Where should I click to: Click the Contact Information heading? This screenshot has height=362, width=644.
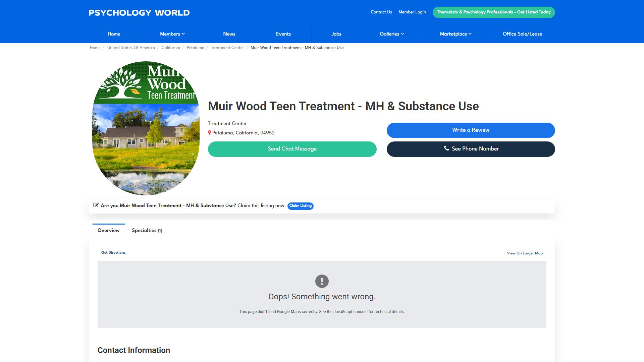click(134, 350)
